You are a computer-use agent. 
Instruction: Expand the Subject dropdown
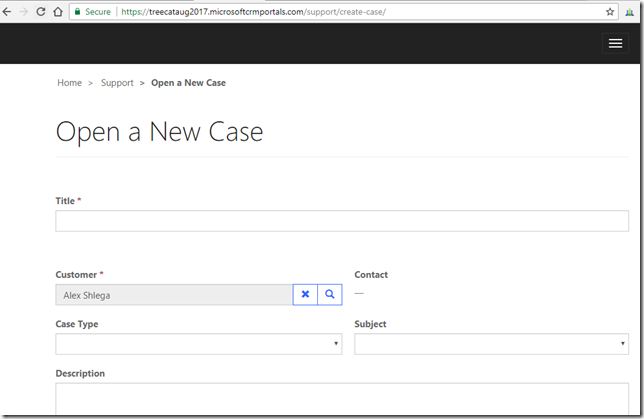491,344
